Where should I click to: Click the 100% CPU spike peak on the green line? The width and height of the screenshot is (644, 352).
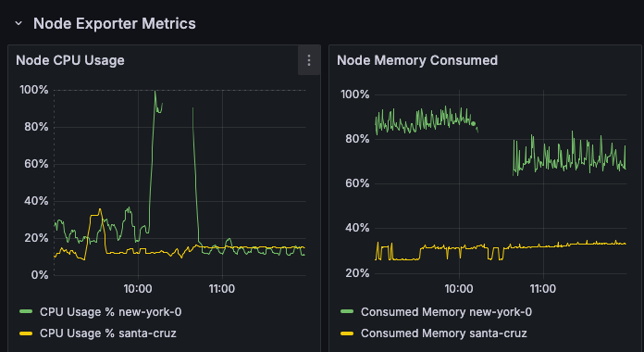(x=155, y=92)
